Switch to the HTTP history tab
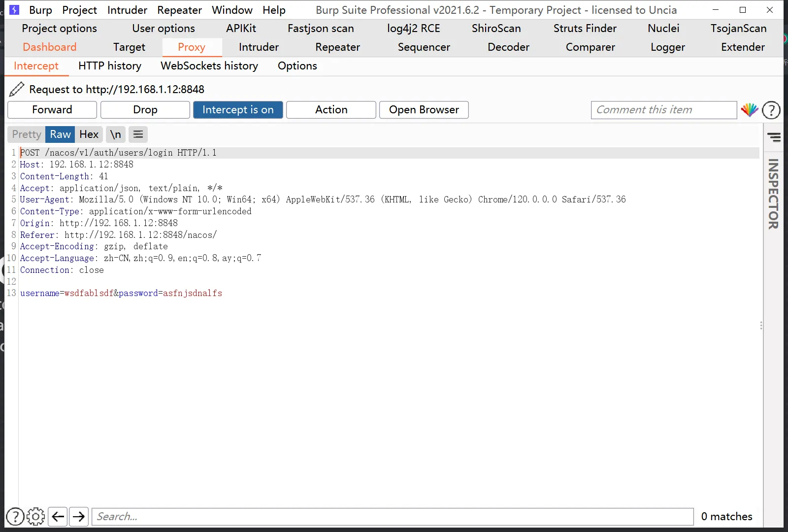The image size is (788, 532). point(109,66)
